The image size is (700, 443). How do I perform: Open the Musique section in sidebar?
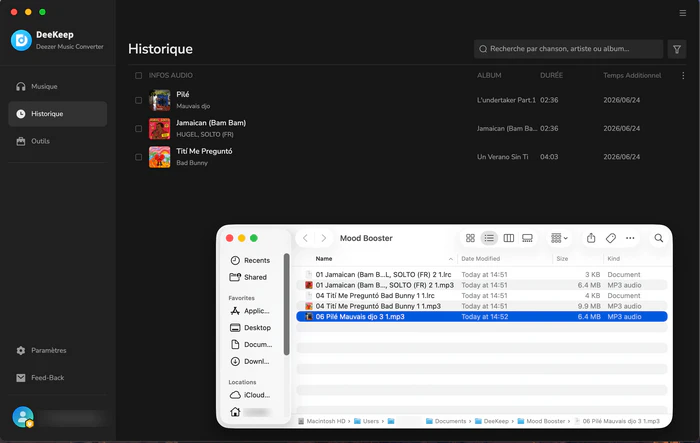click(57, 87)
